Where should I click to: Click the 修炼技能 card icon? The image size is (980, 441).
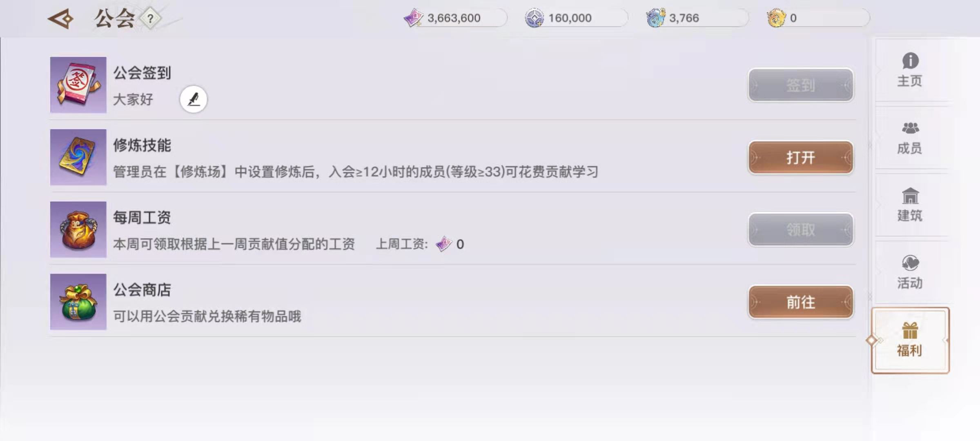[x=78, y=157]
